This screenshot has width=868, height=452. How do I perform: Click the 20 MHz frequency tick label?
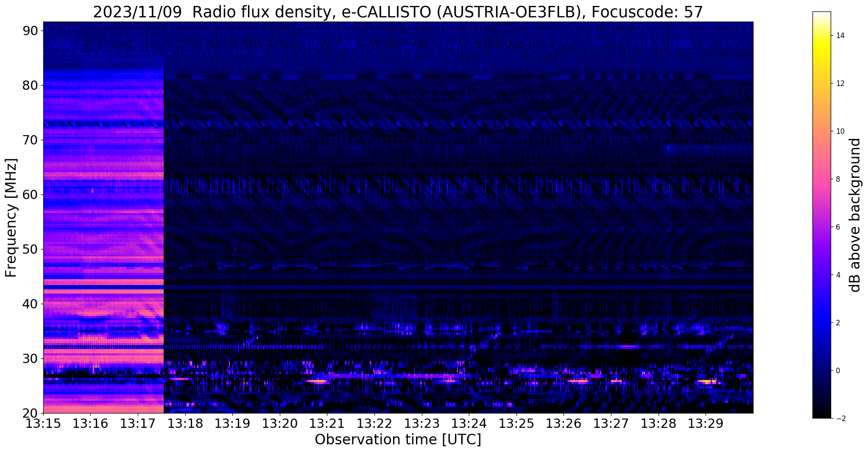click(30, 413)
